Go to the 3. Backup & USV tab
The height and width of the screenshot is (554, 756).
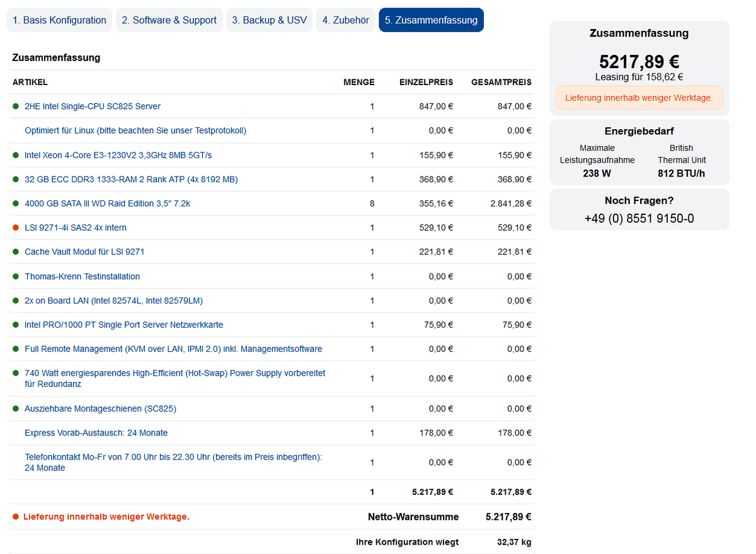[x=269, y=20]
